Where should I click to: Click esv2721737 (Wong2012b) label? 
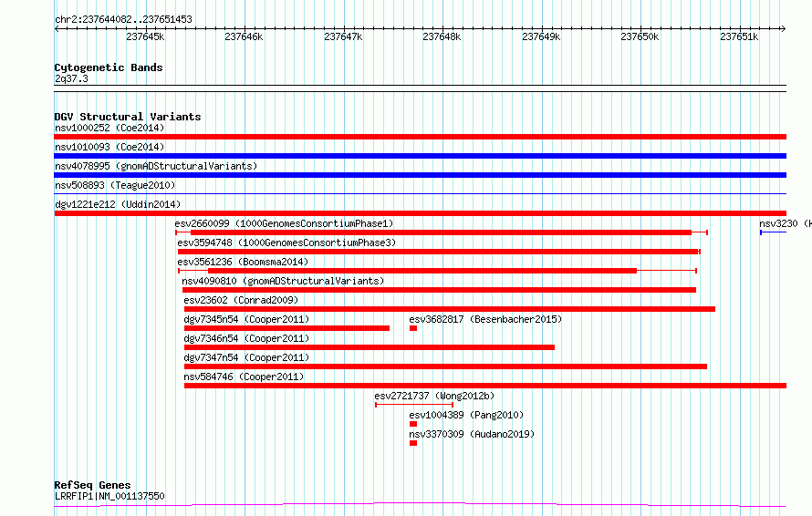[434, 396]
